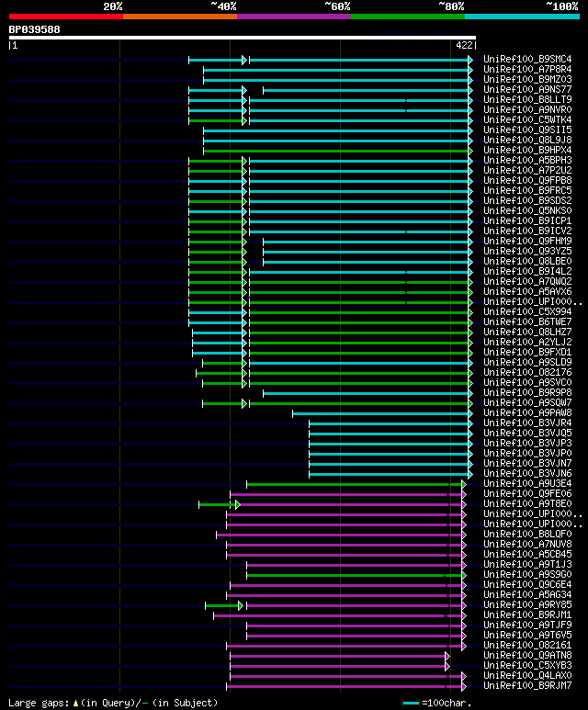
Task: Click the UniRef100_B9SDS2 entry
Action: pyautogui.click(x=527, y=200)
